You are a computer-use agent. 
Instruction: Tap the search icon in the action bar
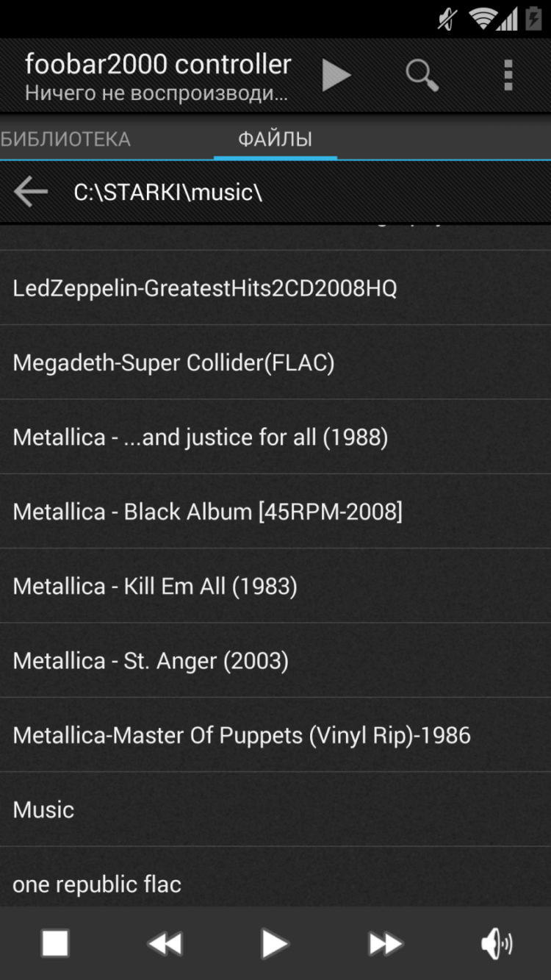pyautogui.click(x=421, y=74)
